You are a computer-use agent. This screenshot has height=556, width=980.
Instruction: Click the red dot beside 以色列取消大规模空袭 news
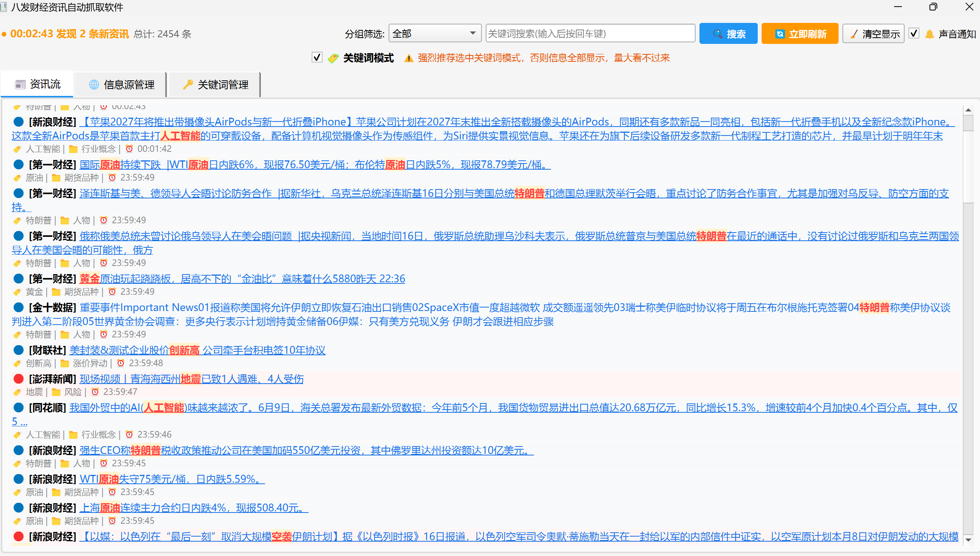(18, 537)
